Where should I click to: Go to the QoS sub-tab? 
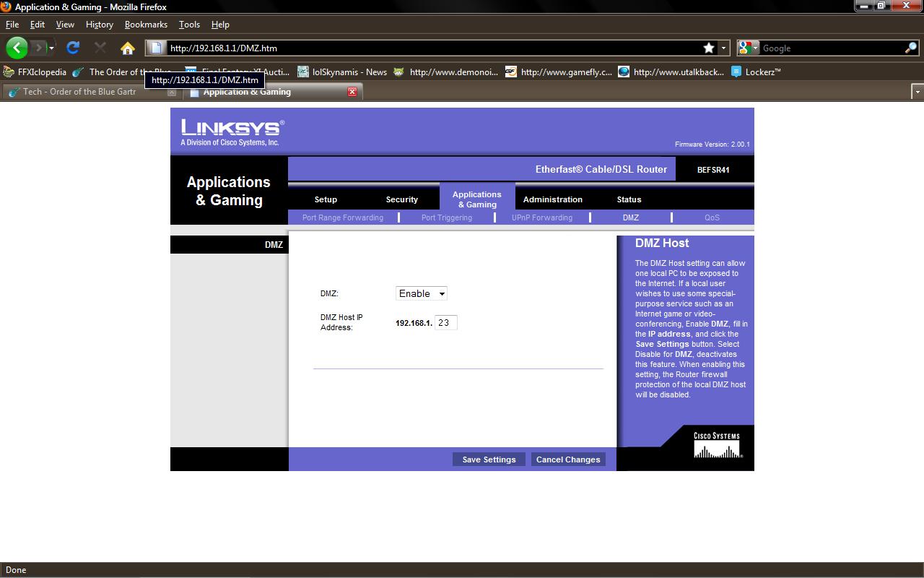tap(712, 217)
